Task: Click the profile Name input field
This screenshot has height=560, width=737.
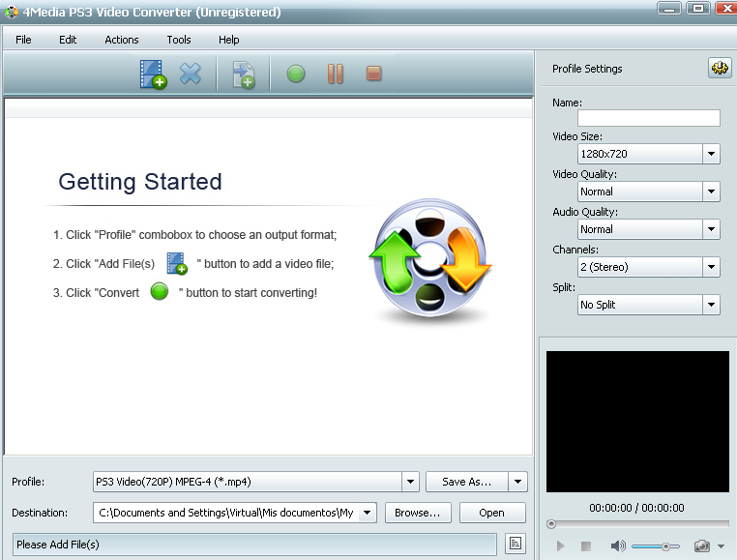Action: click(x=649, y=118)
